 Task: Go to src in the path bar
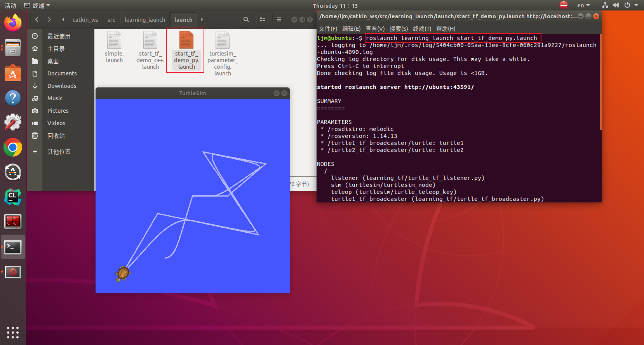click(111, 19)
